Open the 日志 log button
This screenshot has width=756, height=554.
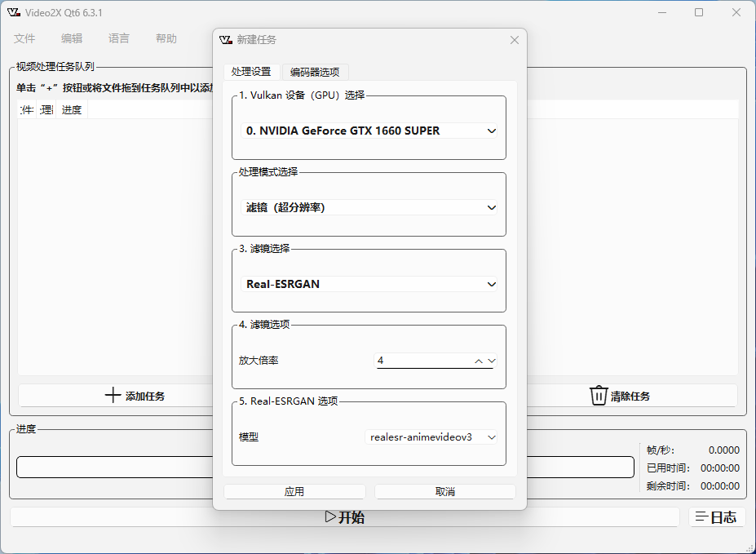pos(717,517)
